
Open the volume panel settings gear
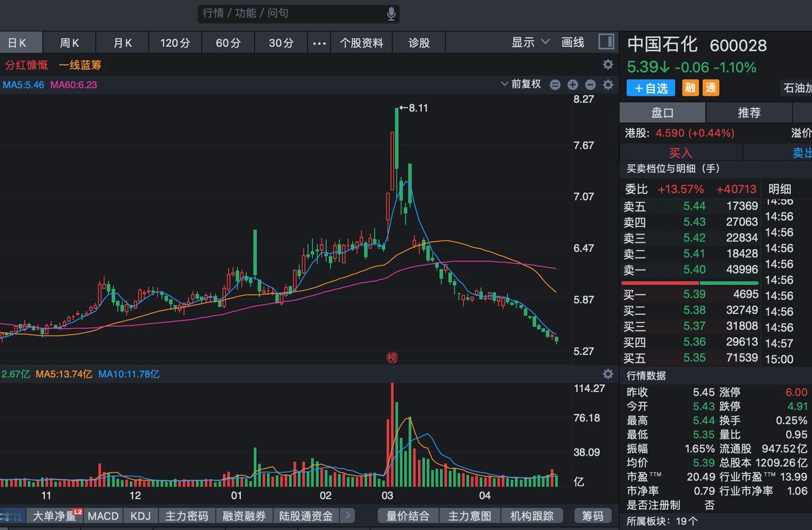coord(607,374)
